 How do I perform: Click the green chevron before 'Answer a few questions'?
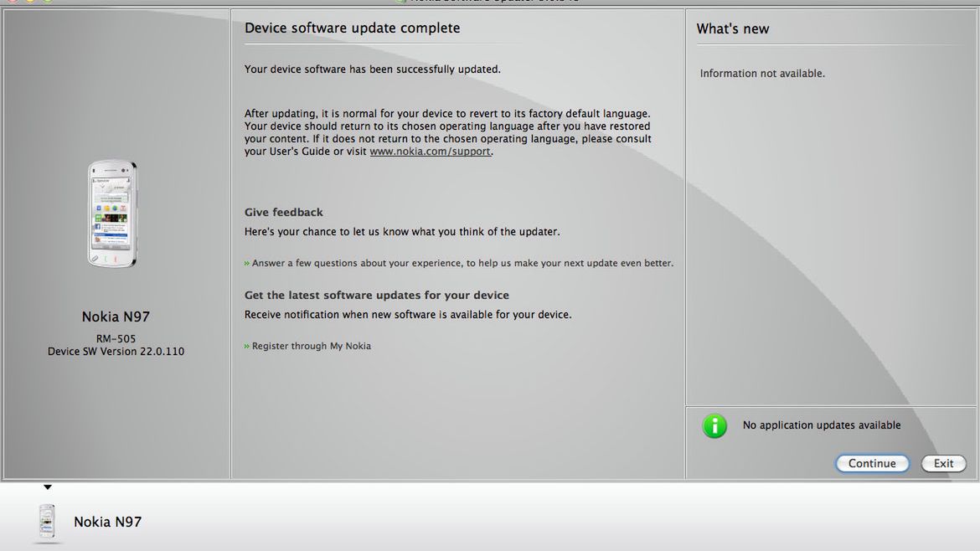246,262
